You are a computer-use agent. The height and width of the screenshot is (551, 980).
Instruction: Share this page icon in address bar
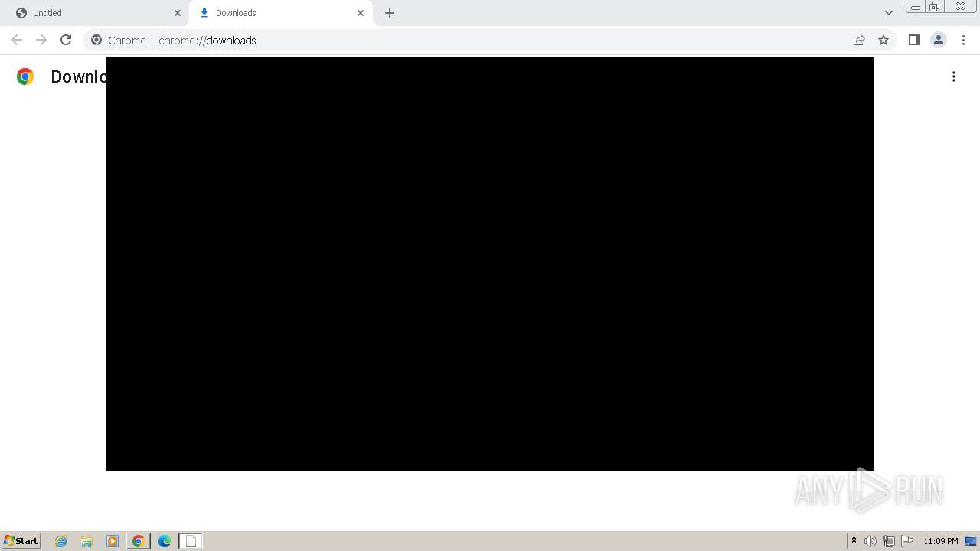tap(859, 40)
